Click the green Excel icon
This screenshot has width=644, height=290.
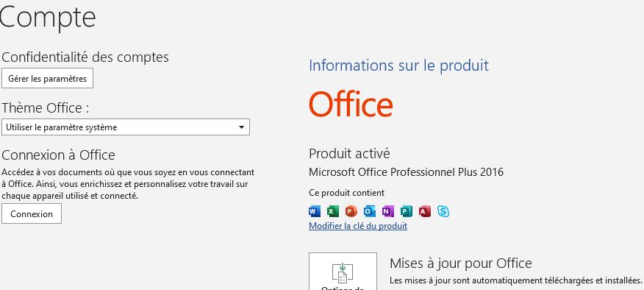click(x=333, y=211)
